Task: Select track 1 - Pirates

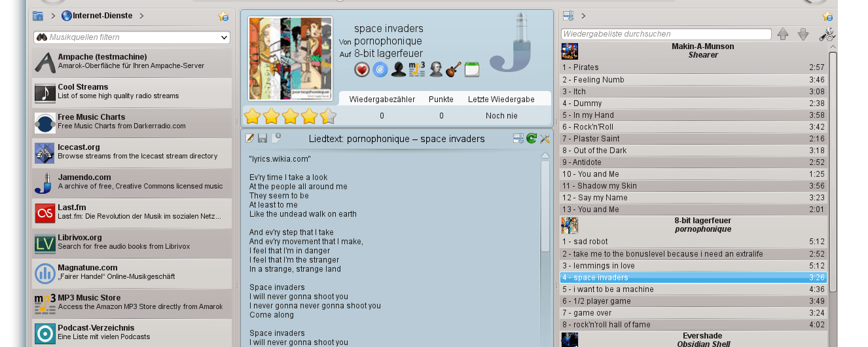Action: click(x=694, y=67)
